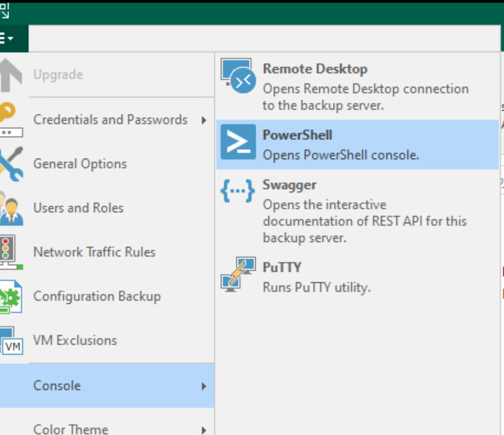Click the Credentials key icon
Viewport: 504px width, 435px height.
[x=11, y=119]
